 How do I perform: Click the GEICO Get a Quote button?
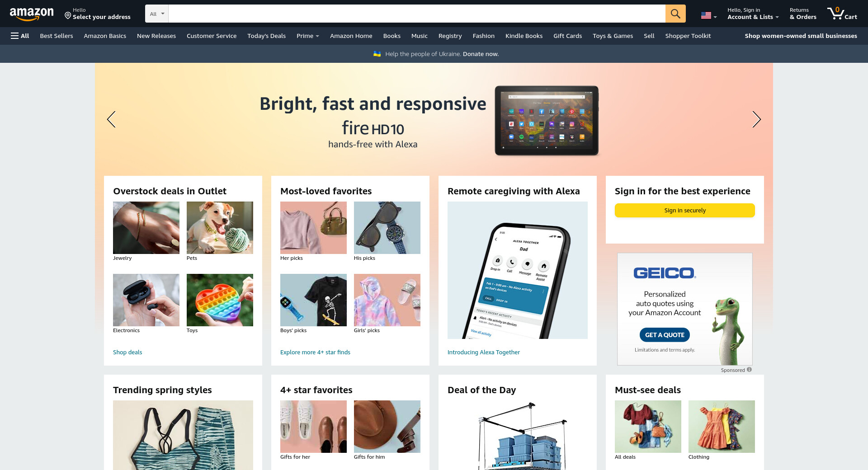[x=664, y=335]
